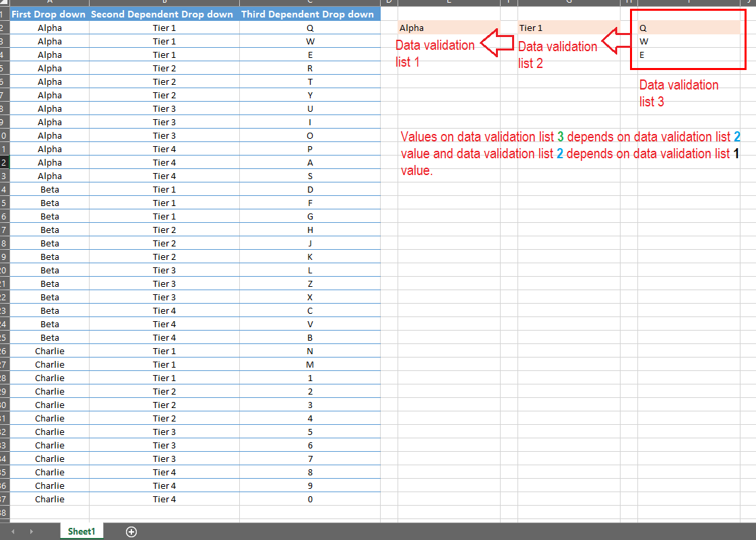Click the cell containing number 1
Image resolution: width=756 pixels, height=540 pixels.
click(310, 378)
